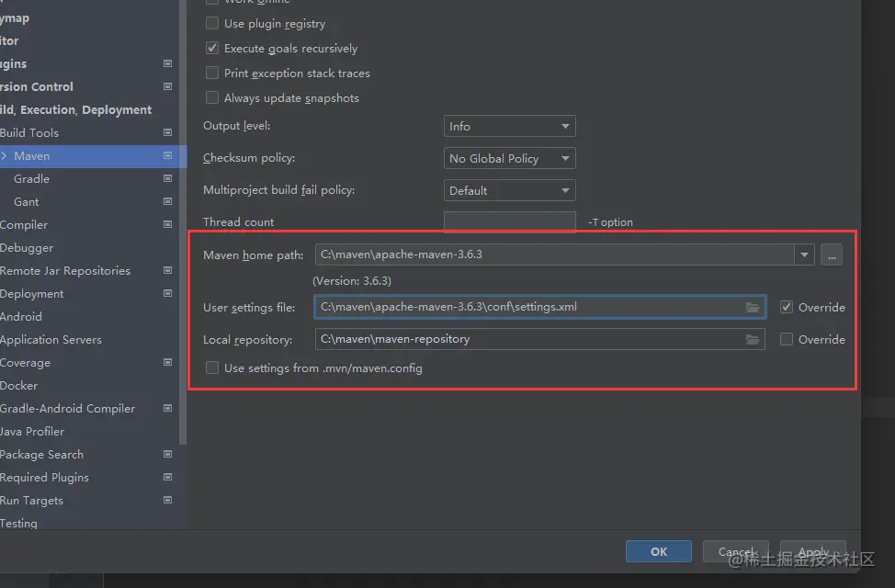Open Maven home path dropdown arrow
This screenshot has height=588, width=895.
tap(804, 254)
